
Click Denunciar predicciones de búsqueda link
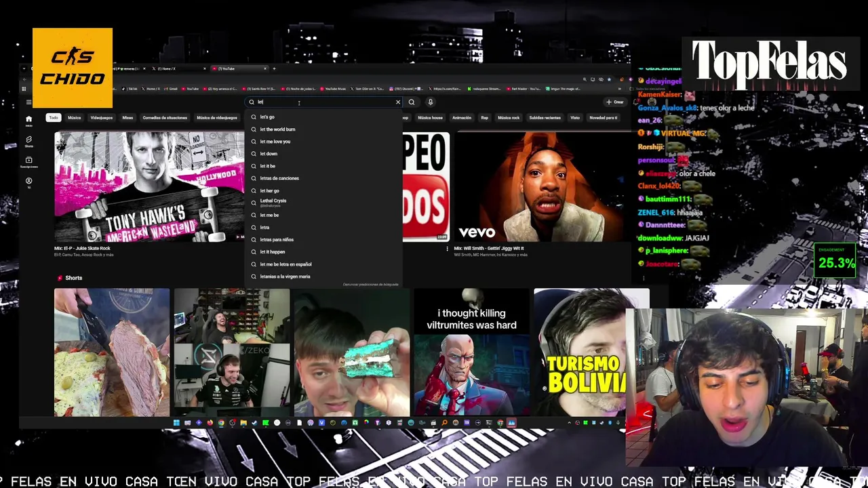pos(371,285)
